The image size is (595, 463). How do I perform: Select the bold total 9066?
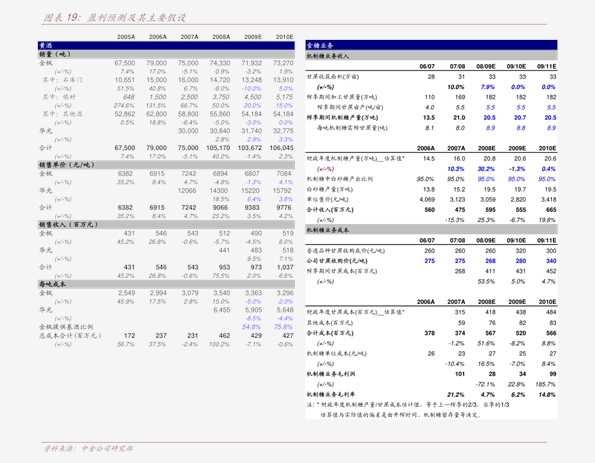click(x=220, y=208)
